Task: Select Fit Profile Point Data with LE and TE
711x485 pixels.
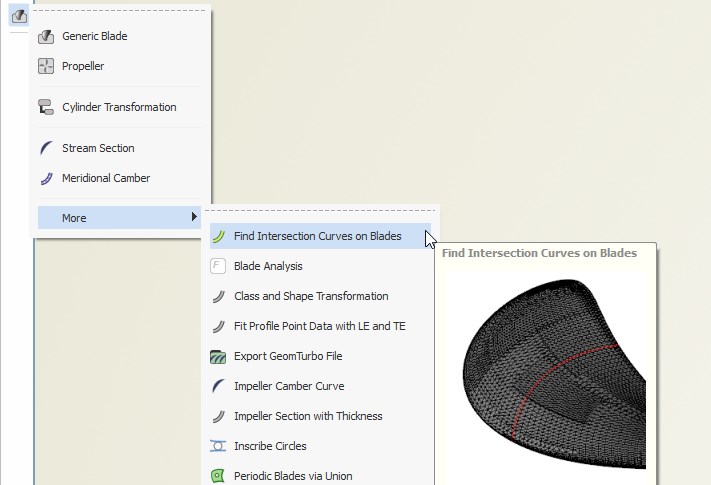Action: coord(320,326)
